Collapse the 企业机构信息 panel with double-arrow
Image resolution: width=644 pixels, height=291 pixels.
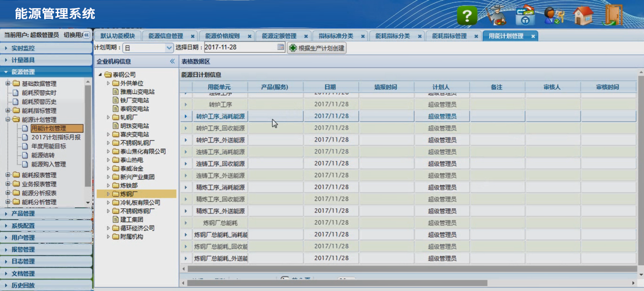[172, 61]
